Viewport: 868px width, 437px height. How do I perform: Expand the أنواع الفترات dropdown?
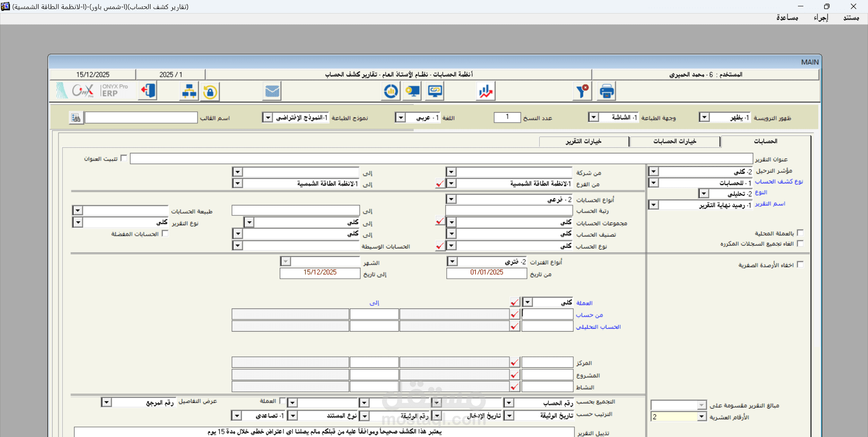click(453, 261)
